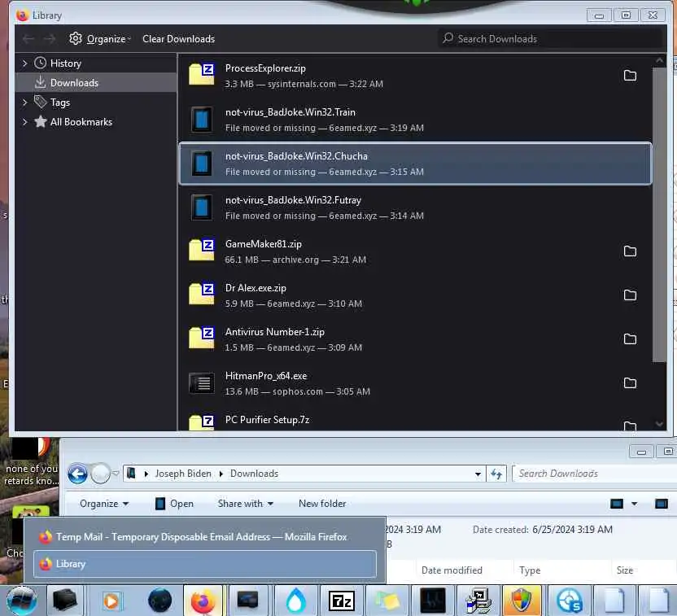Viewport: 677px width, 616px height.
Task: Switch to Temp Mail Firefox window preview
Action: pyautogui.click(x=205, y=536)
